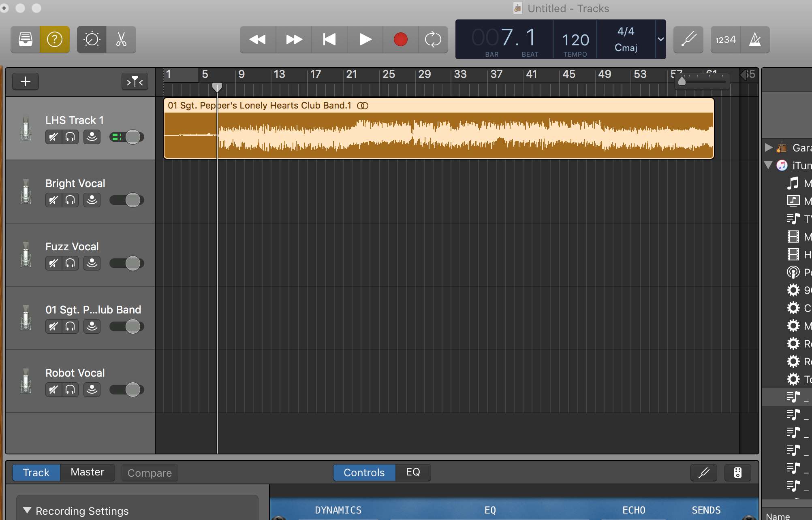
Task: Add a new track with the plus button
Action: [x=26, y=81]
